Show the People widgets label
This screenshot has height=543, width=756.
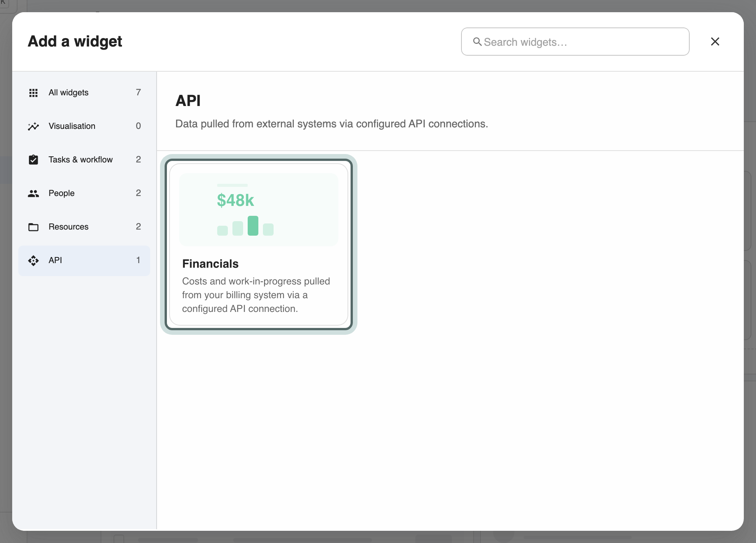tap(62, 193)
